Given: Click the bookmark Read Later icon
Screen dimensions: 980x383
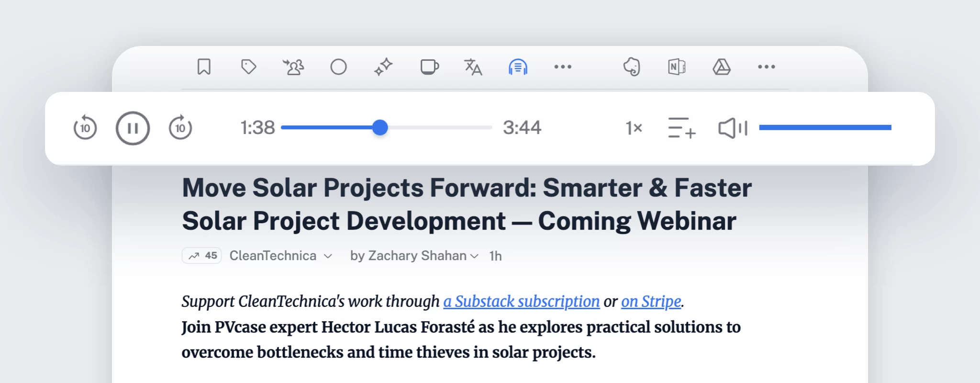Looking at the screenshot, I should point(204,67).
